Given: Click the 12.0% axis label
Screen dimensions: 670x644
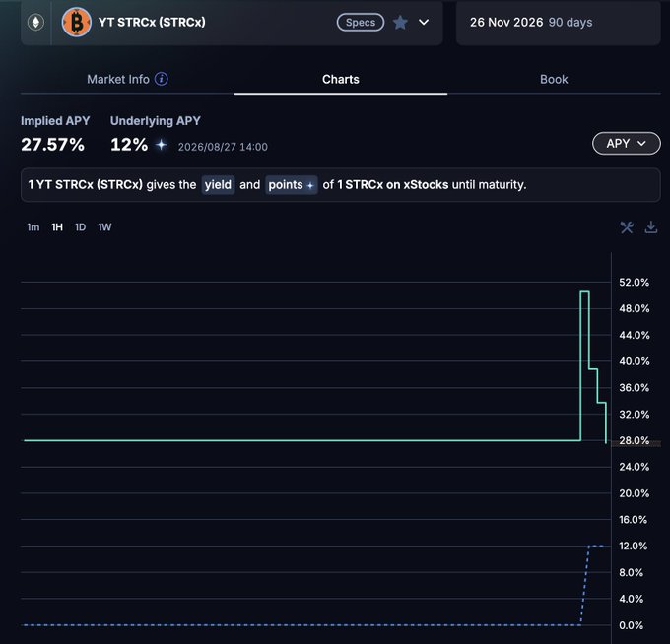Looking at the screenshot, I should (x=634, y=546).
